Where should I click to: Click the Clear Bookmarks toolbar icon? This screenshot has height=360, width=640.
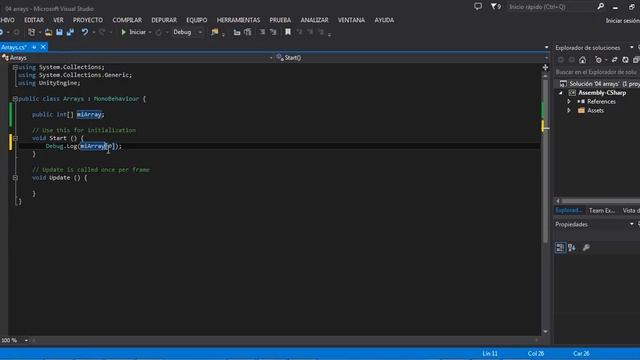[x=321, y=32]
